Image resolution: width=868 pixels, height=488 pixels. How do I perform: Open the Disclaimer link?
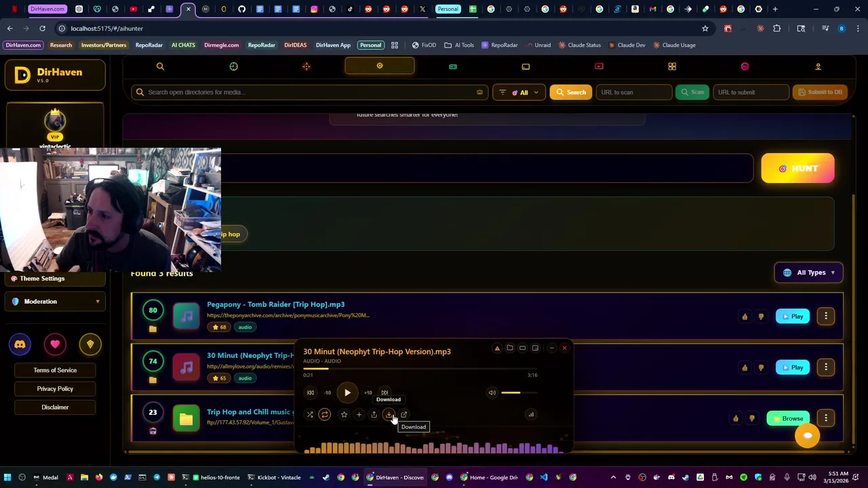55,407
